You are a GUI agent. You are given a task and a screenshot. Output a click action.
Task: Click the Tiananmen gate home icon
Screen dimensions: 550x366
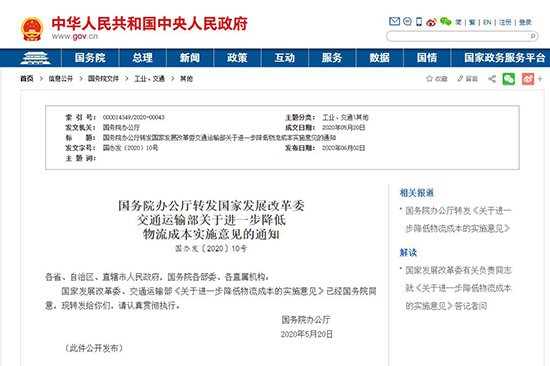click(x=35, y=58)
